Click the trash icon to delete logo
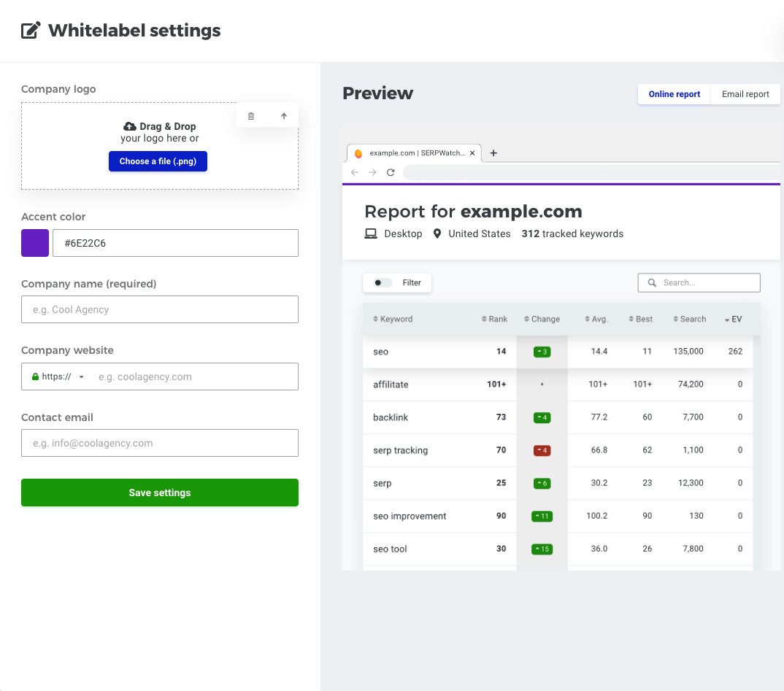The width and height of the screenshot is (784, 691). click(251, 116)
